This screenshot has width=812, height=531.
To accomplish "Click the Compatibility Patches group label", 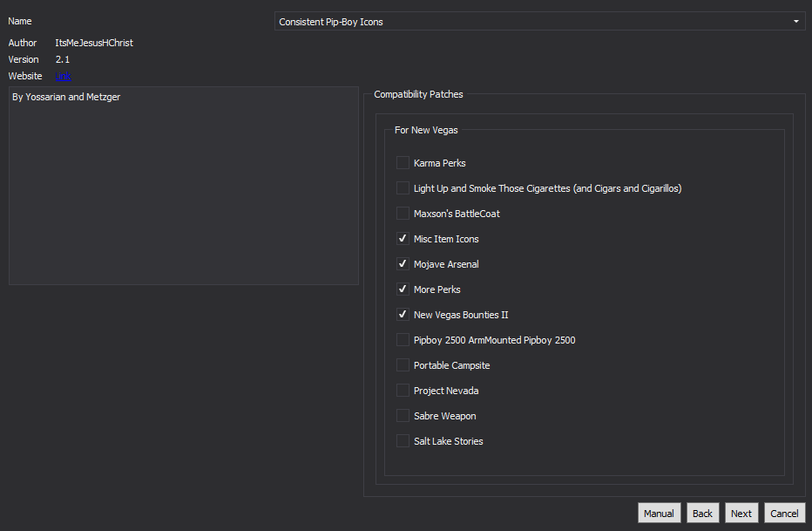I will click(x=418, y=94).
